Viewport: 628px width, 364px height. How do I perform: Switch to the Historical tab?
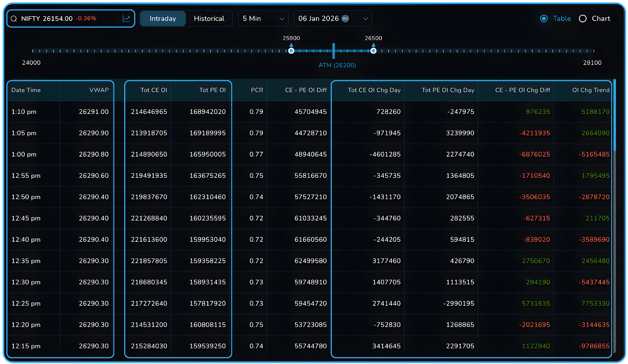[x=209, y=18]
